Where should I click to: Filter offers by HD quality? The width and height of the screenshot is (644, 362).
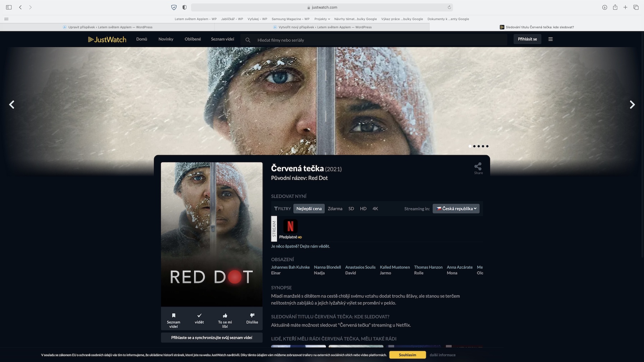pos(363,209)
